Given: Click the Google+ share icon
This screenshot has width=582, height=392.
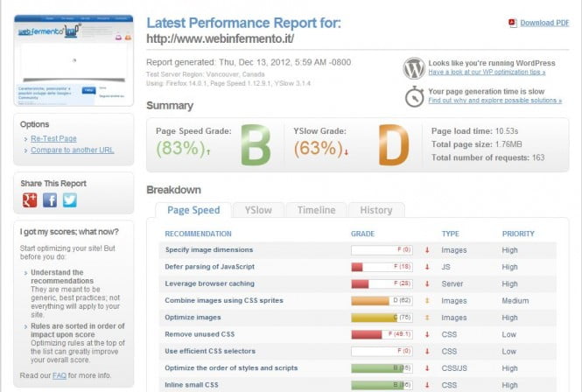Looking at the screenshot, I should click(x=30, y=200).
